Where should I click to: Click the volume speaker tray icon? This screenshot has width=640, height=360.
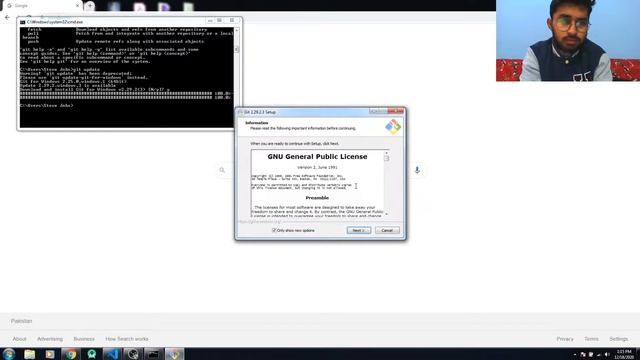pos(607,354)
